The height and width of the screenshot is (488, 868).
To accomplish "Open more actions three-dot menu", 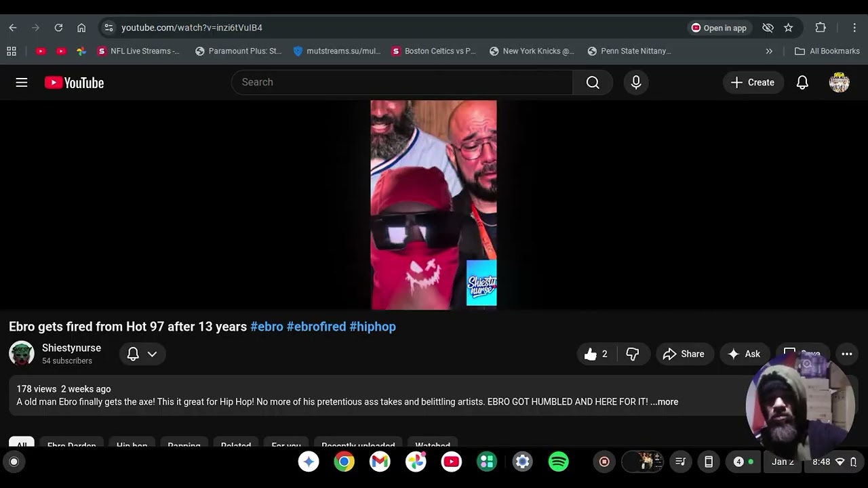I will coord(847,354).
